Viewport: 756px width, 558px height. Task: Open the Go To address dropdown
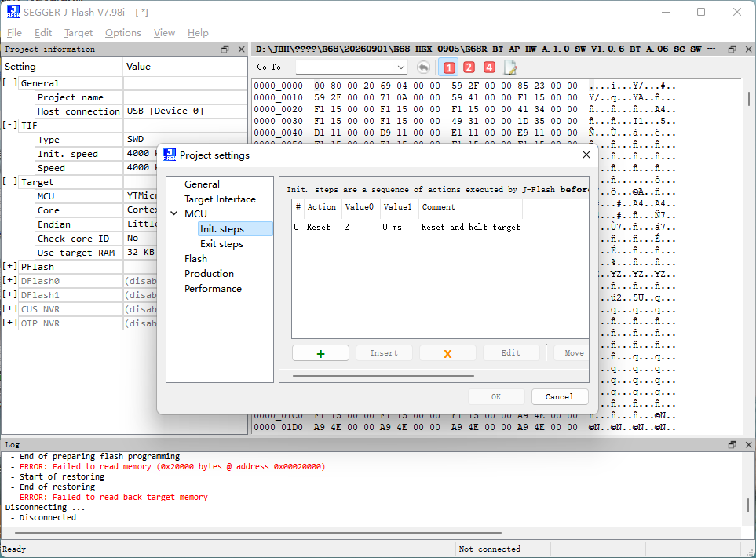coord(400,67)
